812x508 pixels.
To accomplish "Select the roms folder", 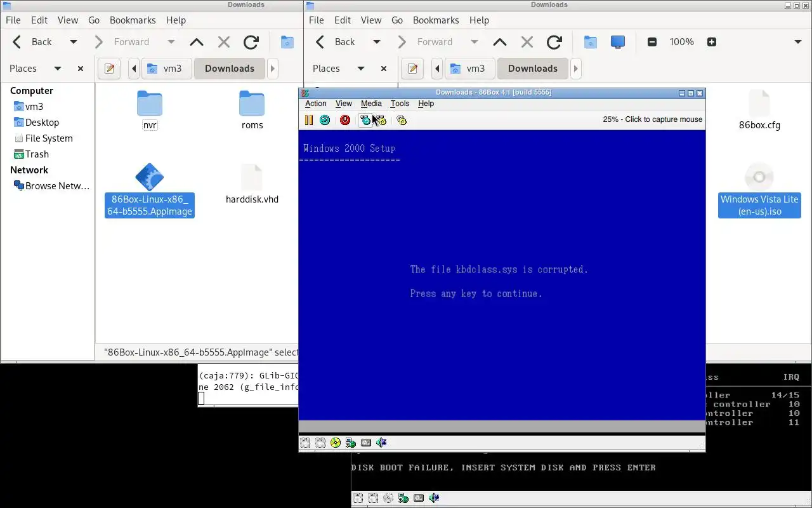I will click(x=252, y=110).
